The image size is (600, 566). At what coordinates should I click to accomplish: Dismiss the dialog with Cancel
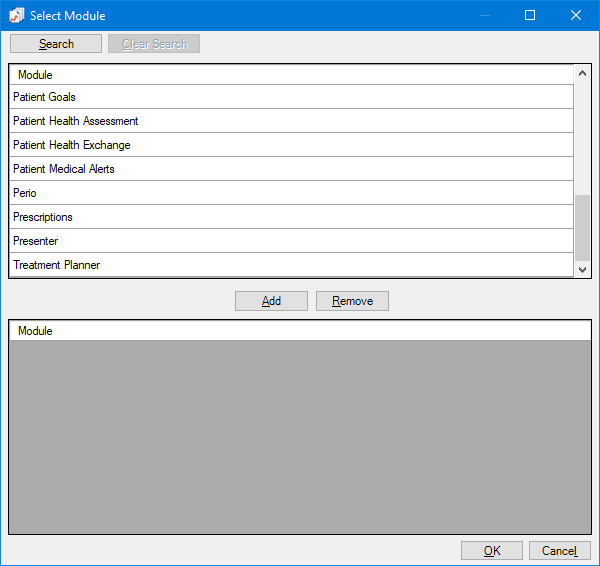coord(559,551)
